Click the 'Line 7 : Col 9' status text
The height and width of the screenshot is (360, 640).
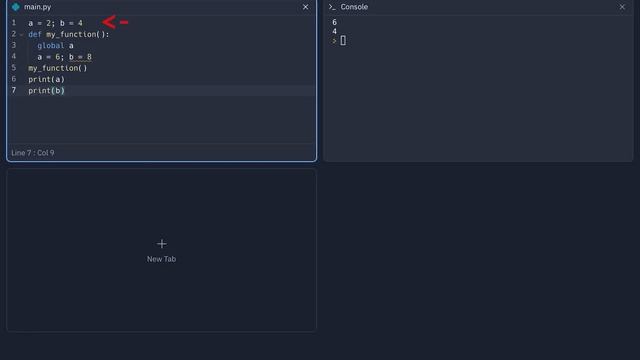33,153
